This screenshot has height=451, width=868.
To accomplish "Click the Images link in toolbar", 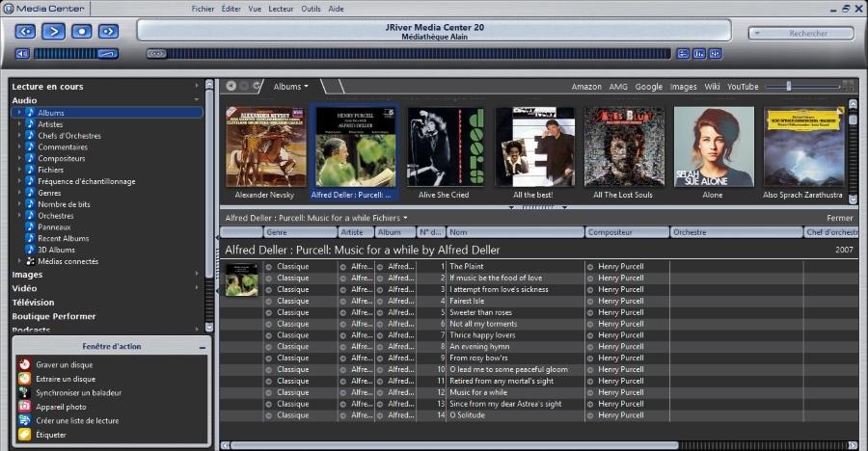I will pyautogui.click(x=683, y=87).
